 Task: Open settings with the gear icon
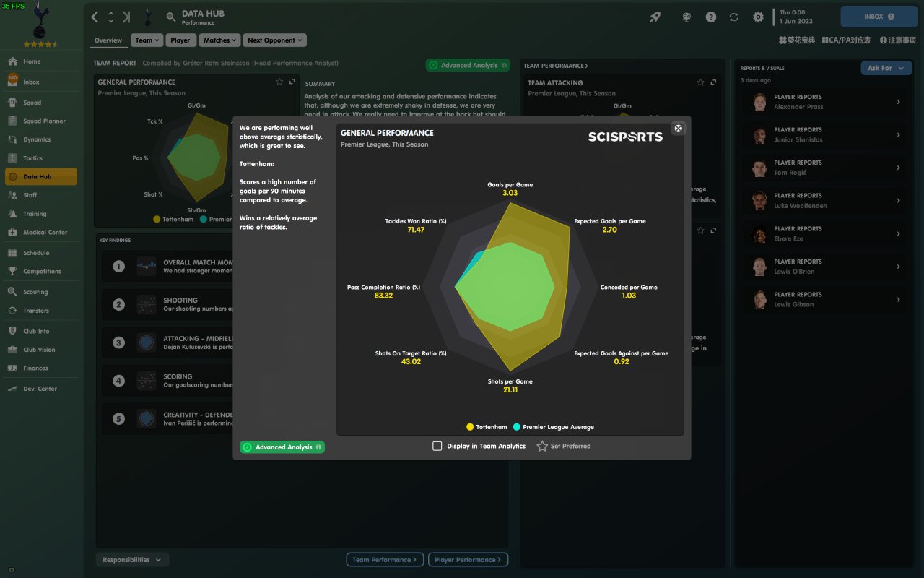(x=758, y=17)
